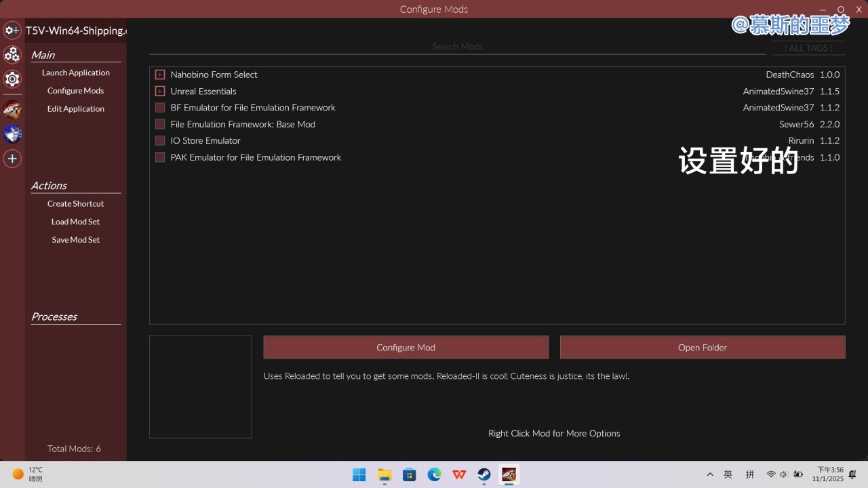
Task: Choose Load Mod Set under Actions
Action: pos(76,222)
